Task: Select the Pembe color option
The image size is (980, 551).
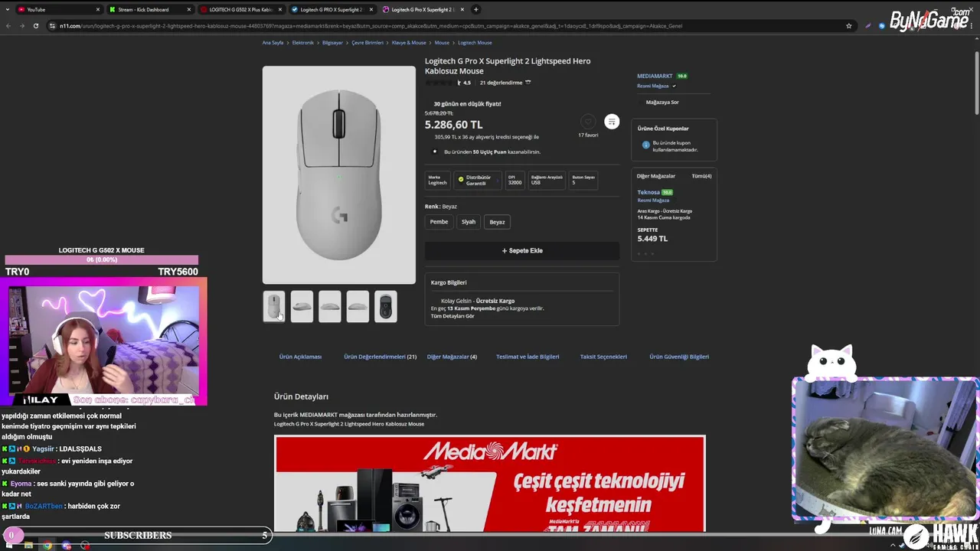Action: coord(439,222)
